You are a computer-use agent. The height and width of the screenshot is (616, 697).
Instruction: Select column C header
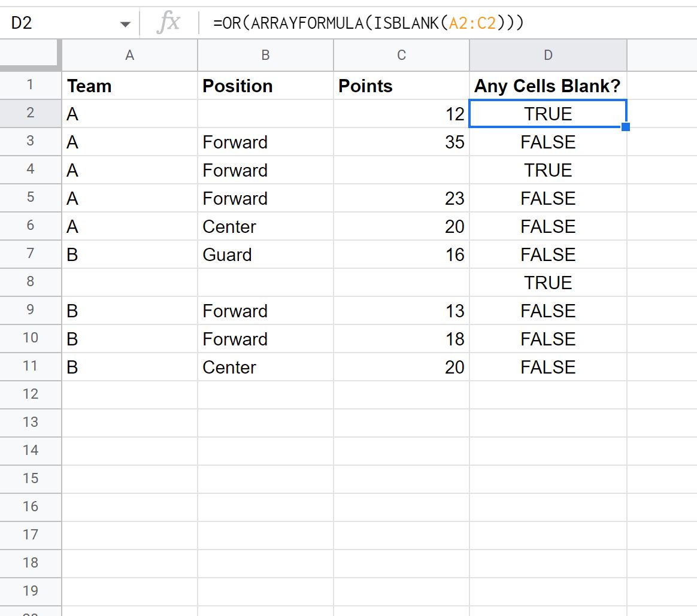(401, 55)
